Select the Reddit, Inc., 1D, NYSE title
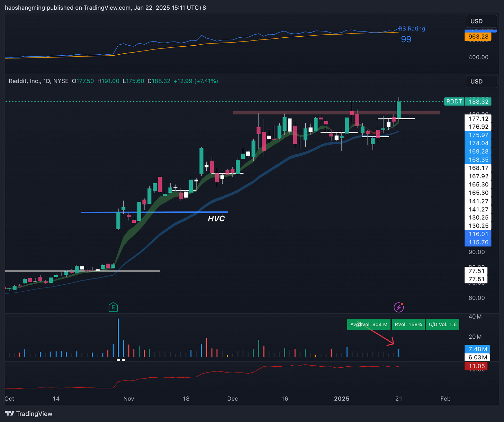Image resolution: width=504 pixels, height=422 pixels. point(38,81)
